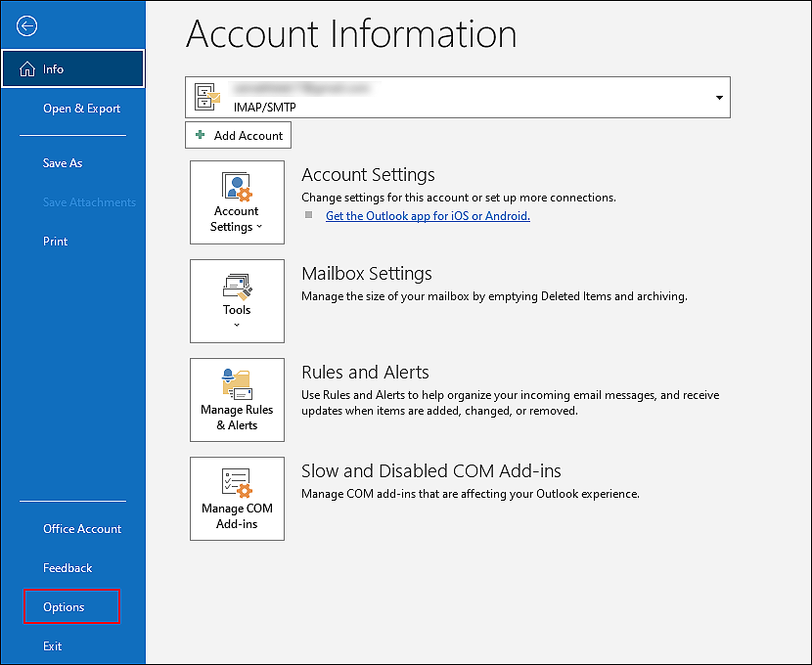Expand the Tools dropdown chevron
Viewport: 812px width, 665px height.
click(x=237, y=326)
